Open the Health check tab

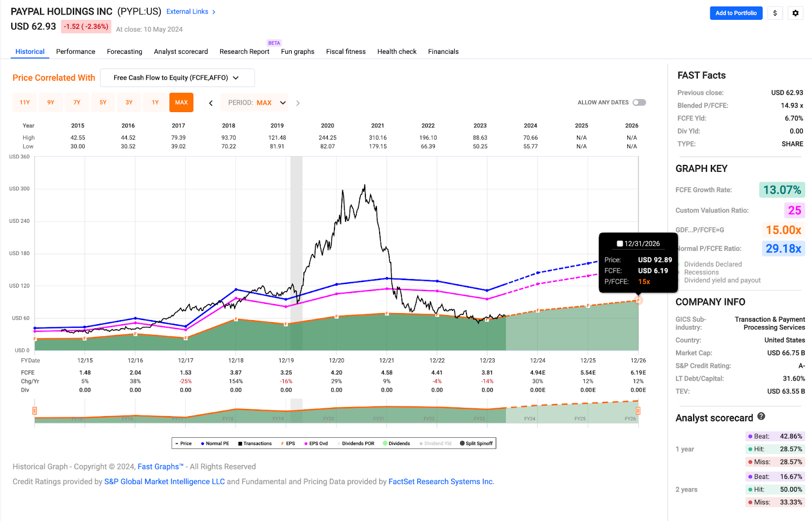pos(397,52)
